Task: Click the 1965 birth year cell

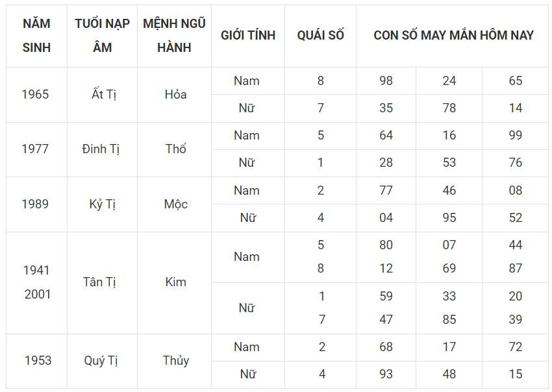Action: click(35, 95)
